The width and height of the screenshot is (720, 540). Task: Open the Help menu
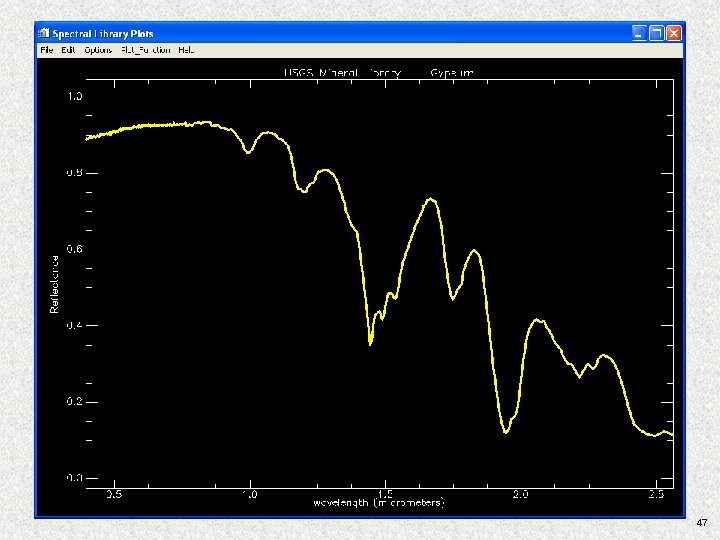click(186, 50)
